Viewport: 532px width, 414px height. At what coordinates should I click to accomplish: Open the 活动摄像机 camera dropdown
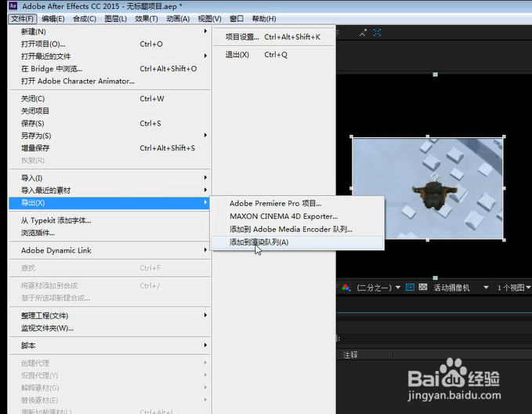point(461,288)
